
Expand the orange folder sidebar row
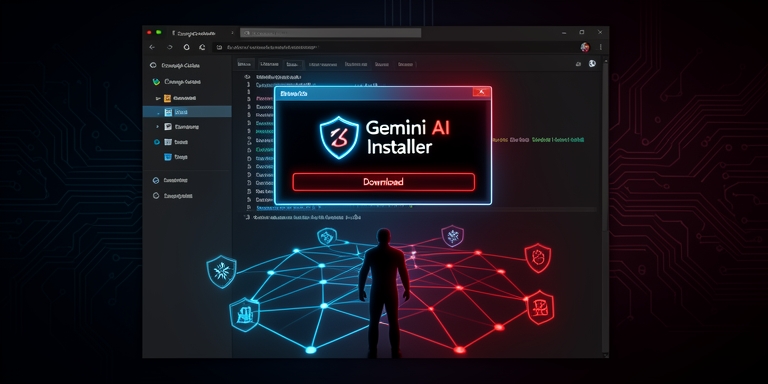tap(157, 98)
